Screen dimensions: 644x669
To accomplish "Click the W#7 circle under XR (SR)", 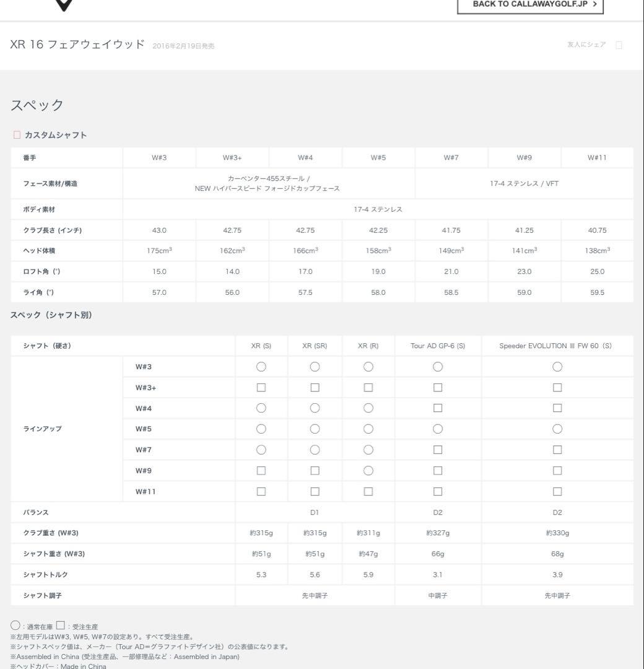I will click(x=315, y=450).
